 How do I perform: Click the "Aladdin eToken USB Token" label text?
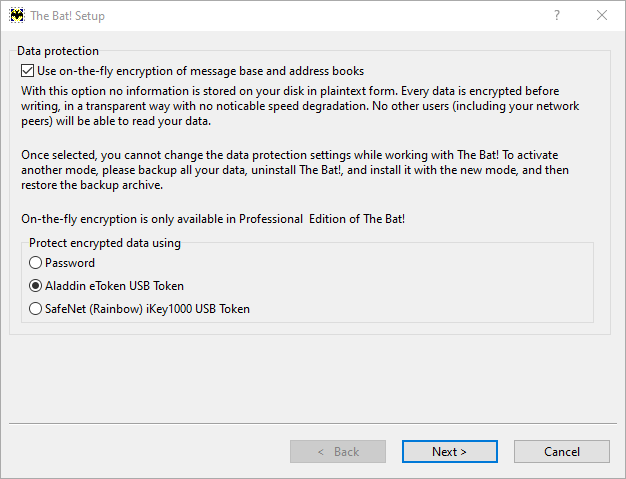click(x=115, y=286)
